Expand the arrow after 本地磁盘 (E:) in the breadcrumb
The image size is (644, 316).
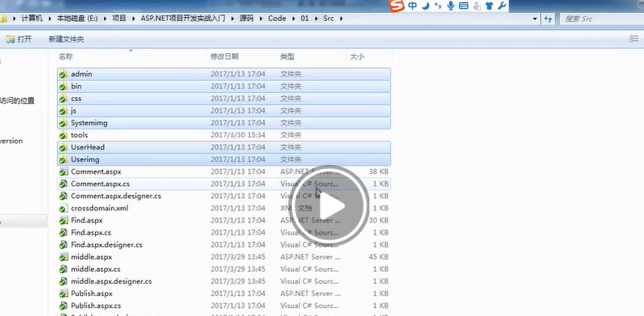(x=105, y=18)
